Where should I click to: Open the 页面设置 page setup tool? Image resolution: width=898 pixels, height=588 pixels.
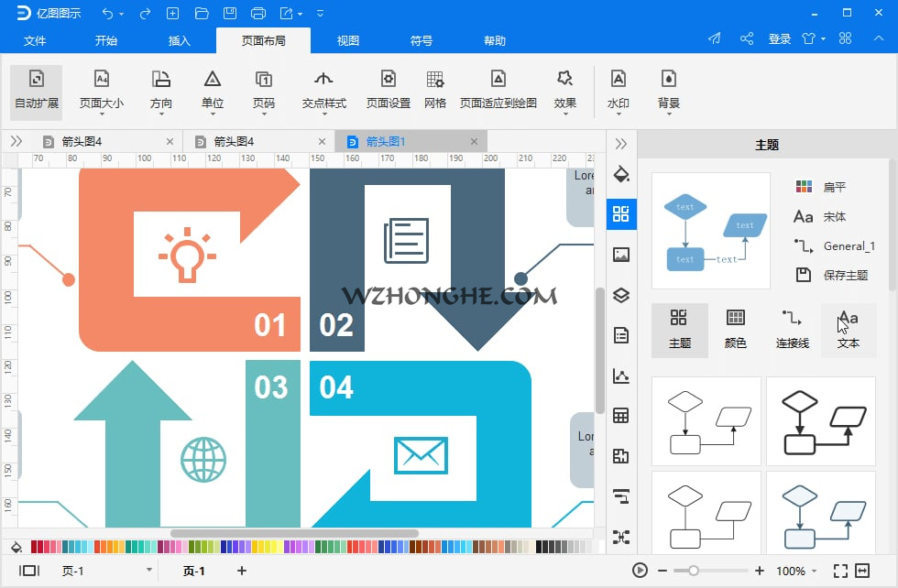click(x=387, y=92)
